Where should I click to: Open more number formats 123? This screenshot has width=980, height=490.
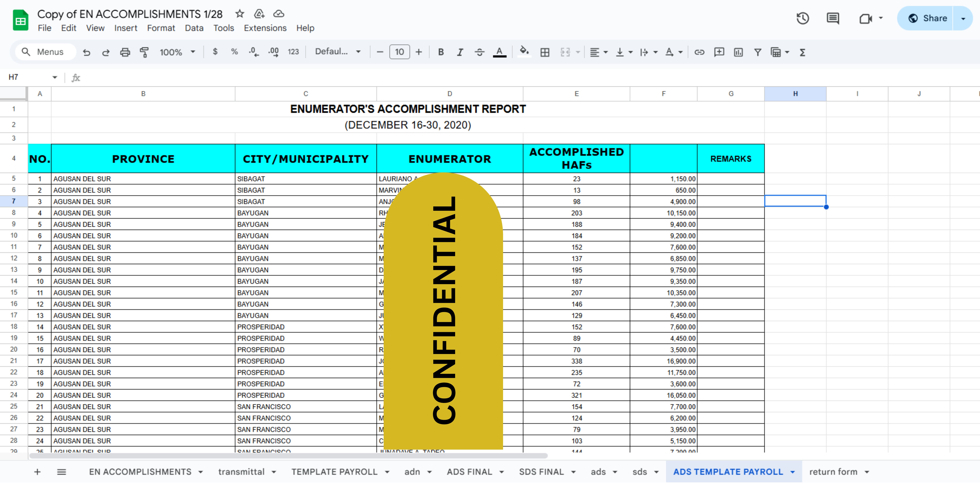293,52
